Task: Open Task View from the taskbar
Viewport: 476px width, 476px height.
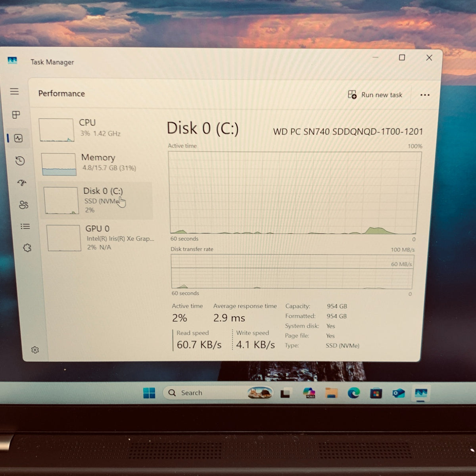Action: (285, 393)
